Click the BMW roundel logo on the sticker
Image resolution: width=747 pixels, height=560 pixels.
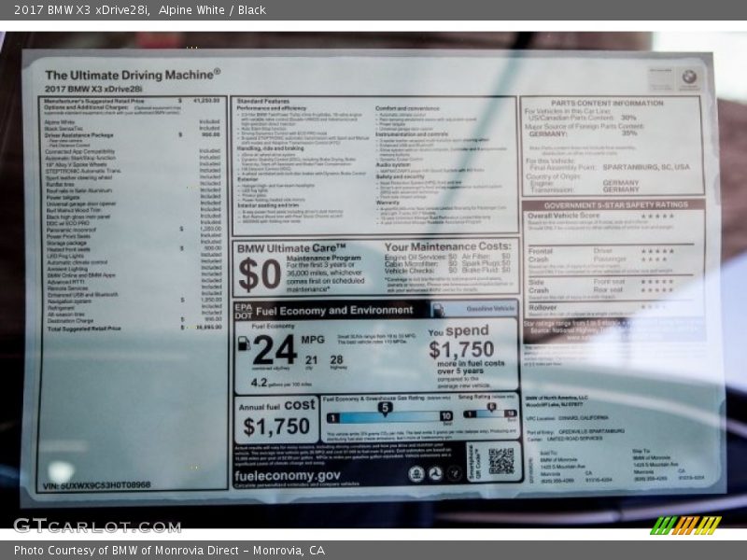coord(689,77)
